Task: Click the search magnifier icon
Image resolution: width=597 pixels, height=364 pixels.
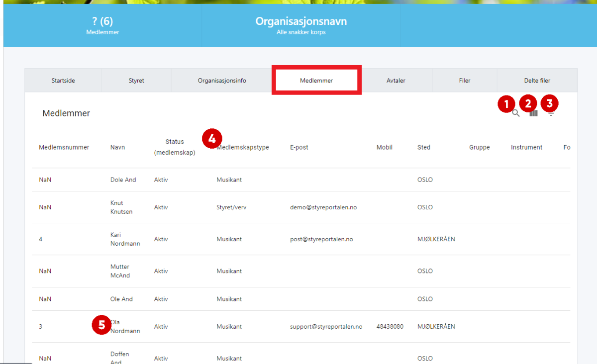Action: (516, 113)
